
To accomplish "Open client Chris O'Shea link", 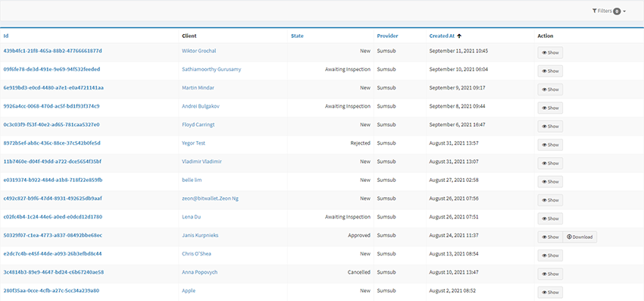I will [x=196, y=254].
